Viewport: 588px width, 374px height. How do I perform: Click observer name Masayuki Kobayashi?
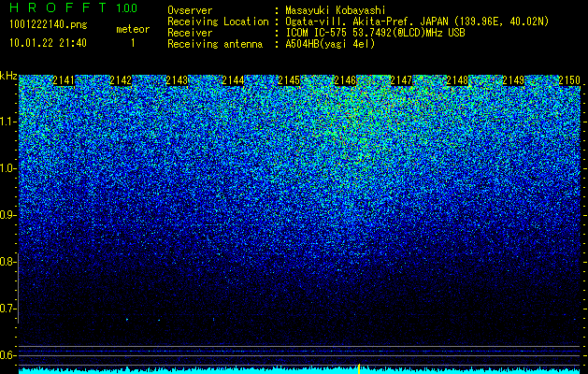336,10
